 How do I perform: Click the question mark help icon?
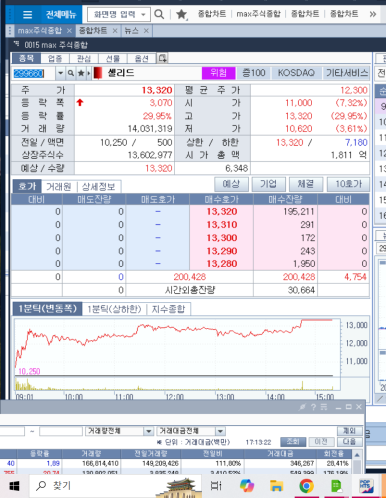pyautogui.click(x=313, y=407)
